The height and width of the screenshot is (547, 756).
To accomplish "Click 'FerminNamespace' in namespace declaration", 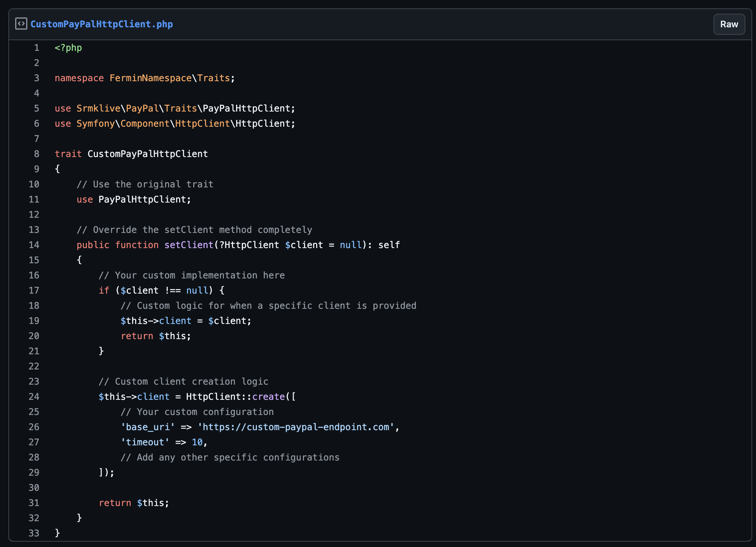I will [x=151, y=78].
